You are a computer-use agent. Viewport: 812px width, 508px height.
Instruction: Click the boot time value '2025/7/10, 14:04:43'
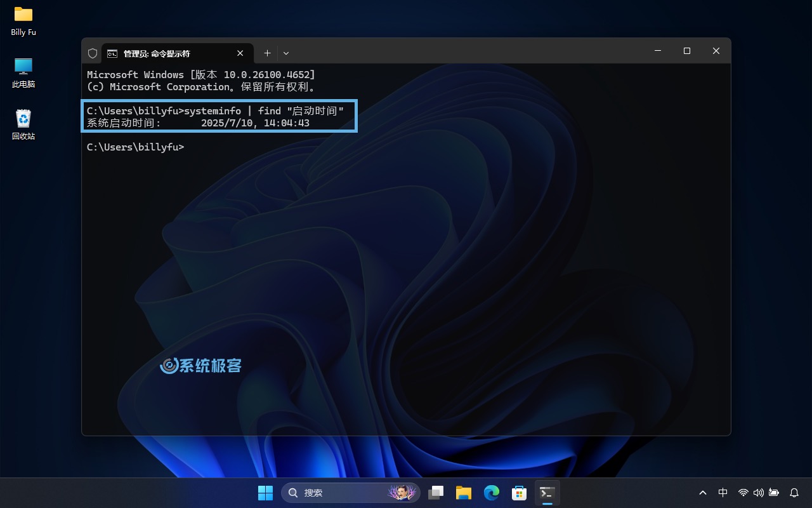[x=255, y=123]
